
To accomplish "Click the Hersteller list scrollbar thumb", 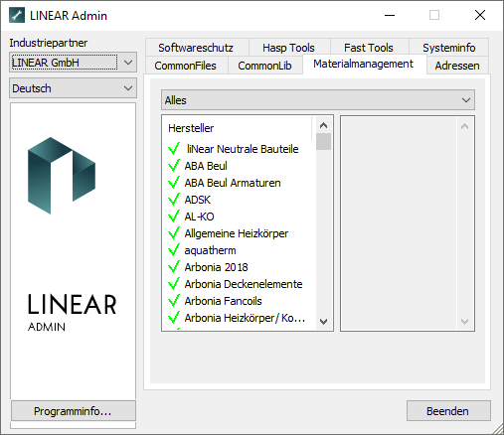I will tap(323, 141).
